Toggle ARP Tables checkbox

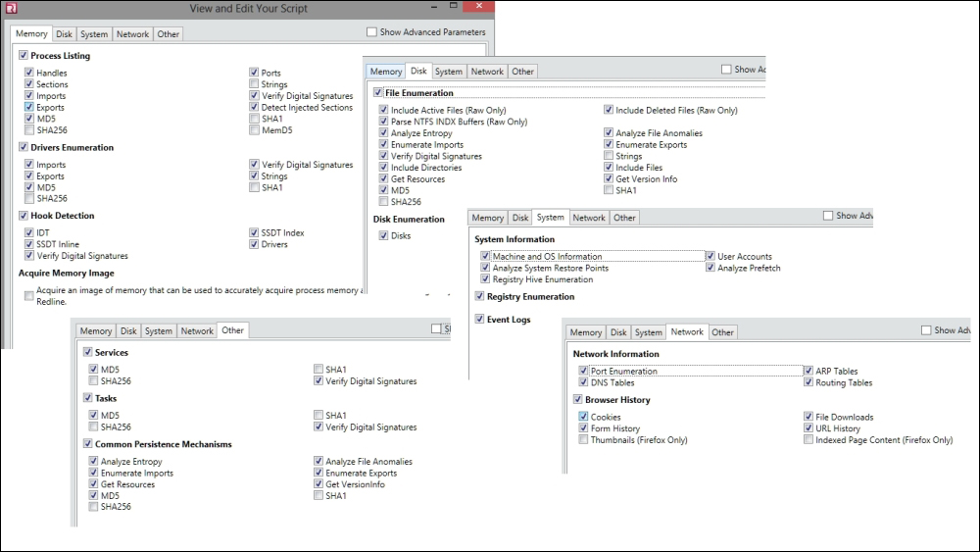[808, 371]
